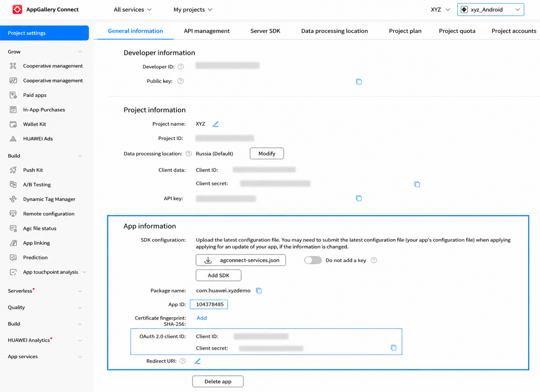Expand the HUAWEI Analytics section
This screenshot has height=392, width=540.
point(80,341)
